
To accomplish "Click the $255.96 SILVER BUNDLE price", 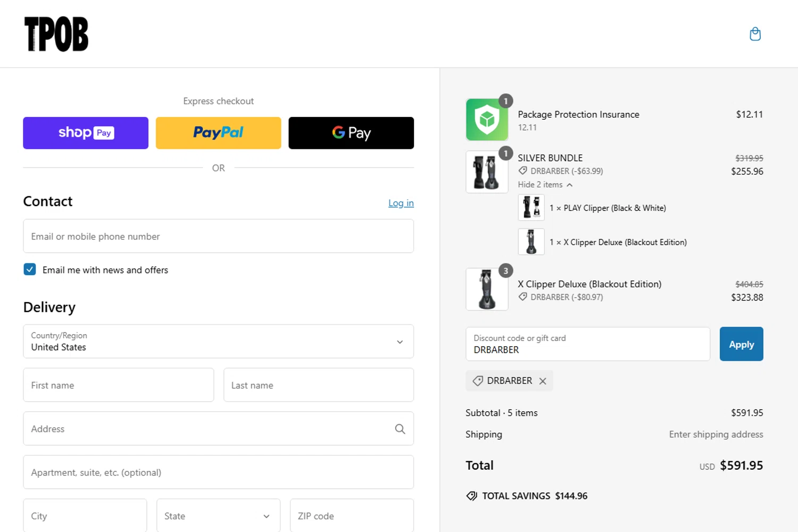I will (x=747, y=171).
